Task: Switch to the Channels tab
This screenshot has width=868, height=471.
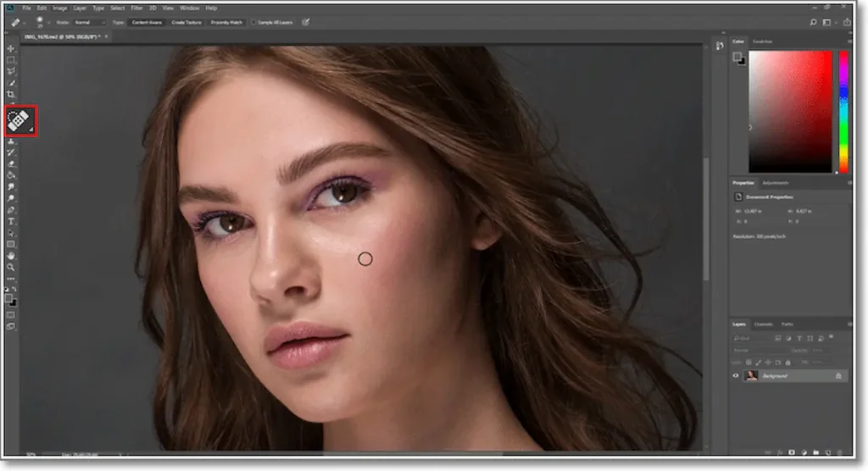Action: 764,324
